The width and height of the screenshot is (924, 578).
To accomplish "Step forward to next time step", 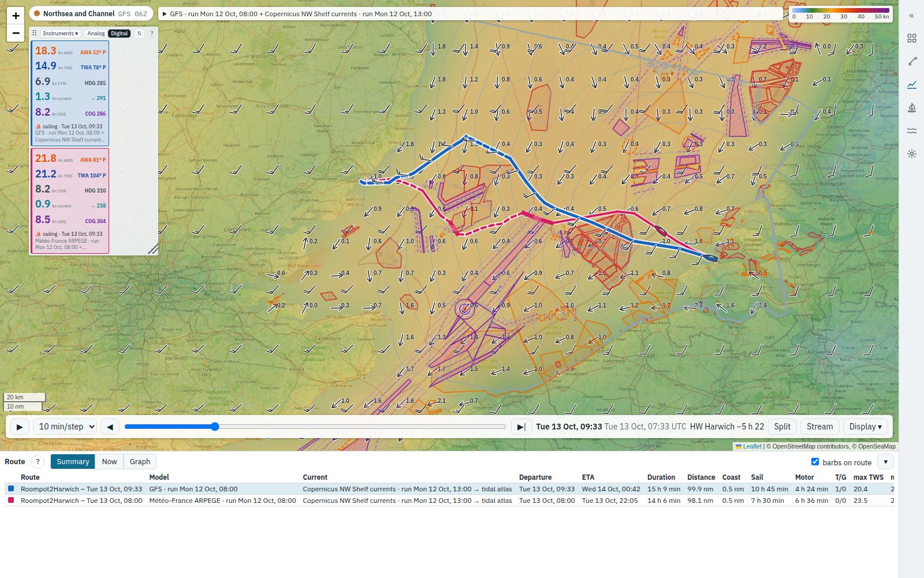I will pos(521,427).
